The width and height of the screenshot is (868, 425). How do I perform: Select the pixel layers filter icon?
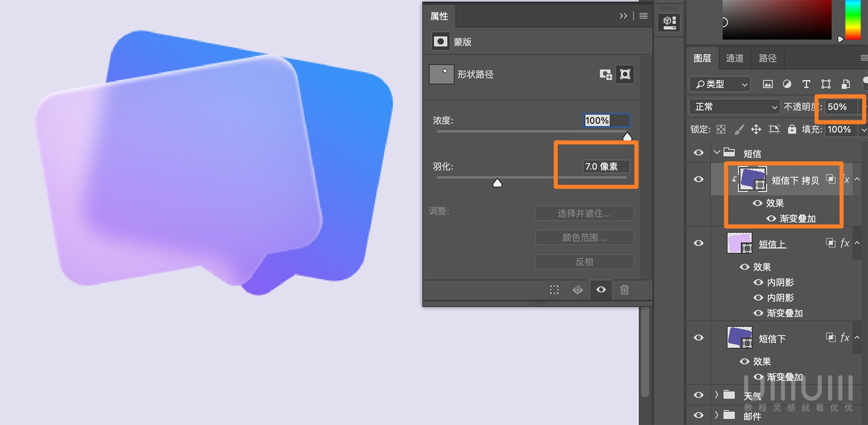coord(767,84)
